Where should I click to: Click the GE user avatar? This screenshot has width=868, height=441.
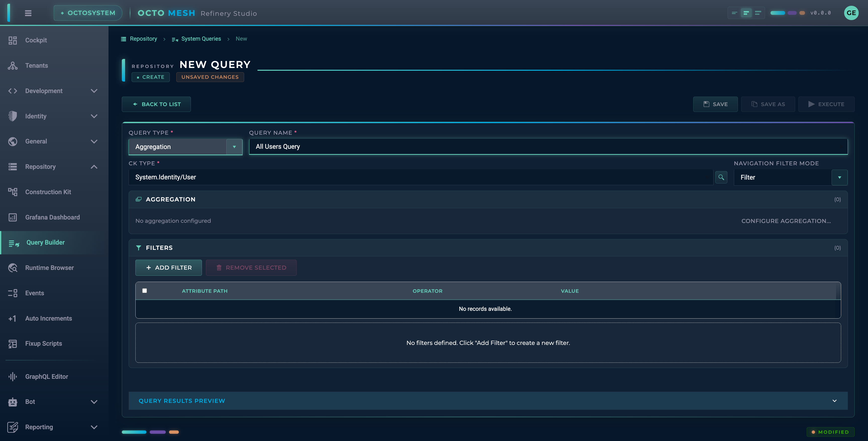[851, 13]
